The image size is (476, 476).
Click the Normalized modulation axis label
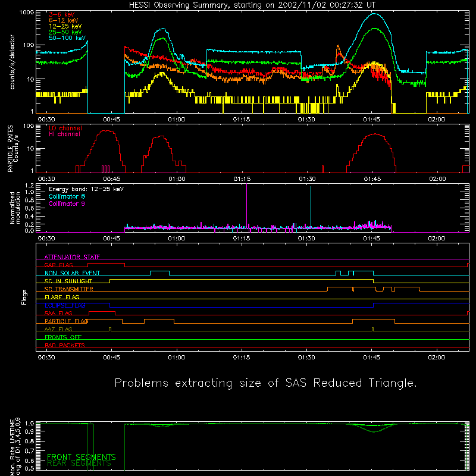pyautogui.click(x=15, y=208)
